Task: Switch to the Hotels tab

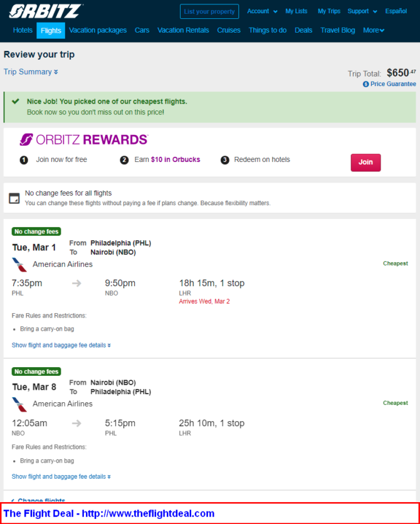Action: (23, 30)
